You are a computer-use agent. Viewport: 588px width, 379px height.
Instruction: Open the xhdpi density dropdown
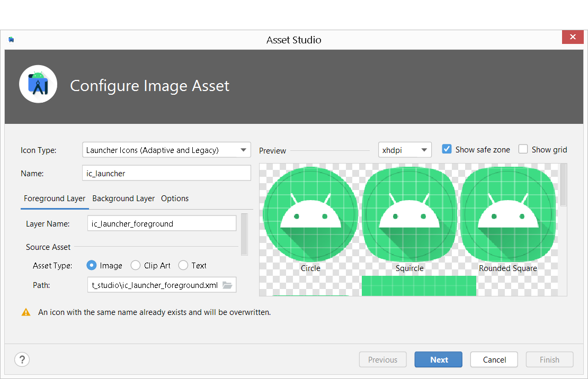tap(405, 150)
